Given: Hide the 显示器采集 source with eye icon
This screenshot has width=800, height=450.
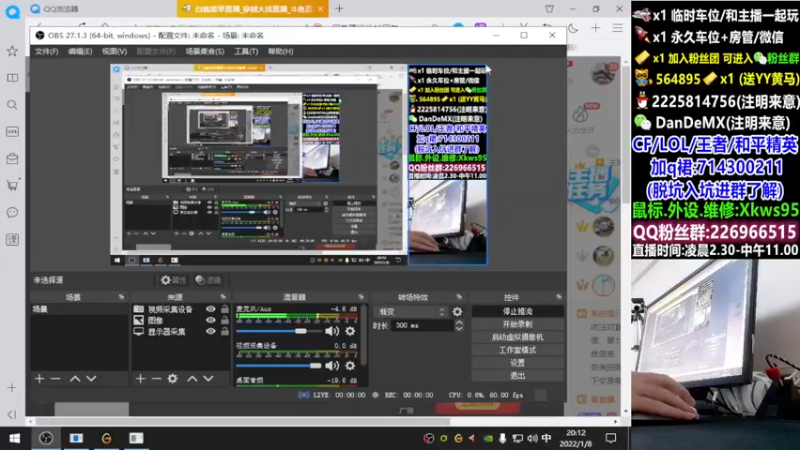Looking at the screenshot, I should (x=211, y=332).
